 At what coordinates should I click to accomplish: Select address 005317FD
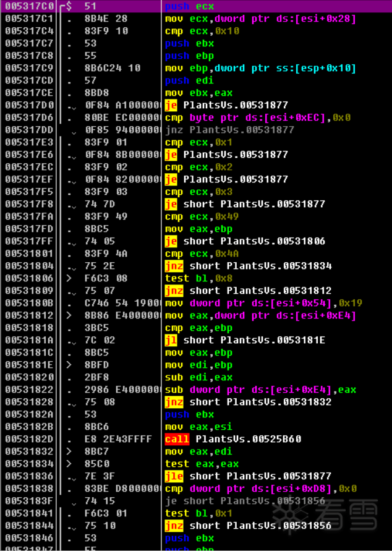(x=29, y=229)
